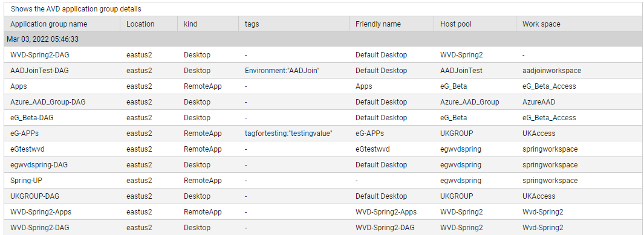
Task: Click the eG-APPs application group name
Action: pos(25,134)
